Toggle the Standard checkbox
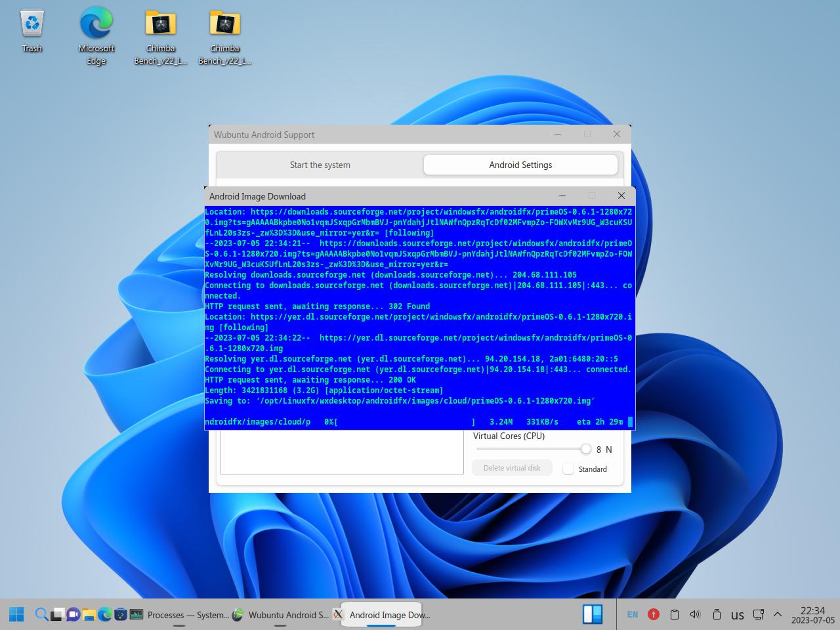 click(568, 469)
